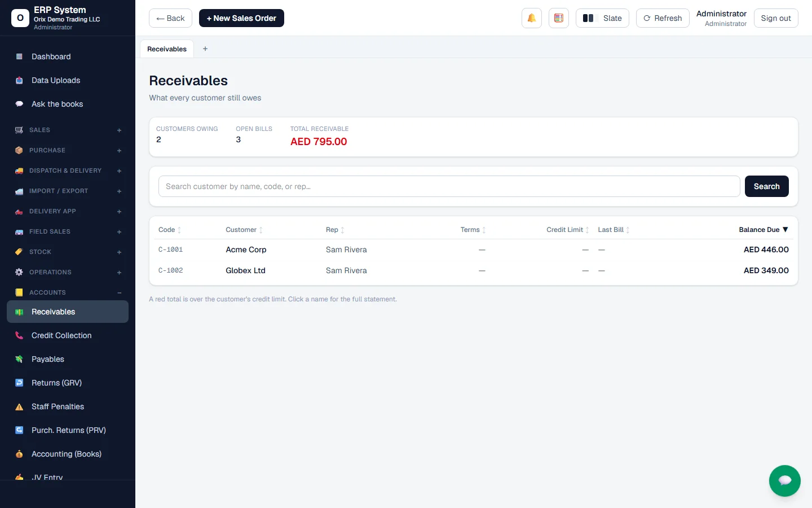This screenshot has height=508, width=812.
Task: Open Receivables in the sidebar menu
Action: point(68,312)
